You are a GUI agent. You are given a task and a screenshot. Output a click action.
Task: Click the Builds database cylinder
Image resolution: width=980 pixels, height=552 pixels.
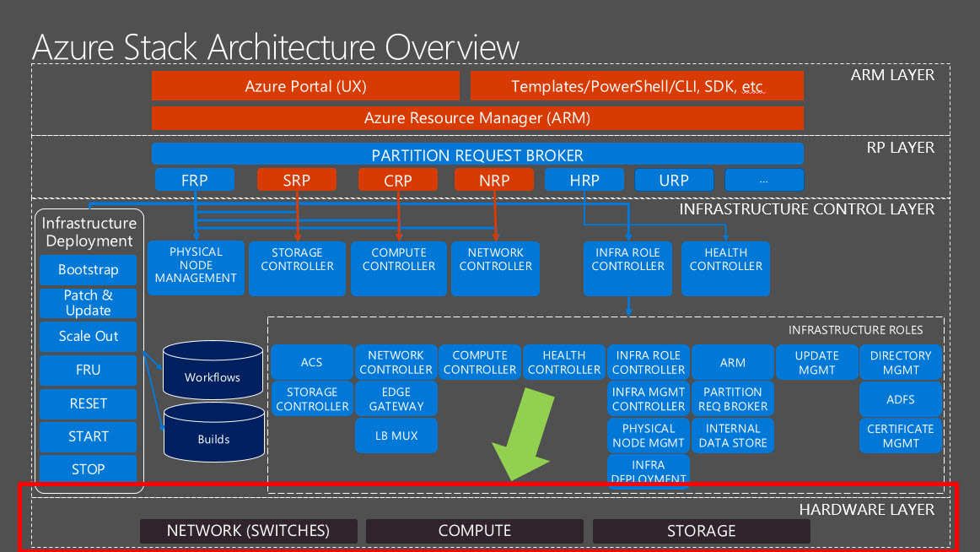pos(213,432)
